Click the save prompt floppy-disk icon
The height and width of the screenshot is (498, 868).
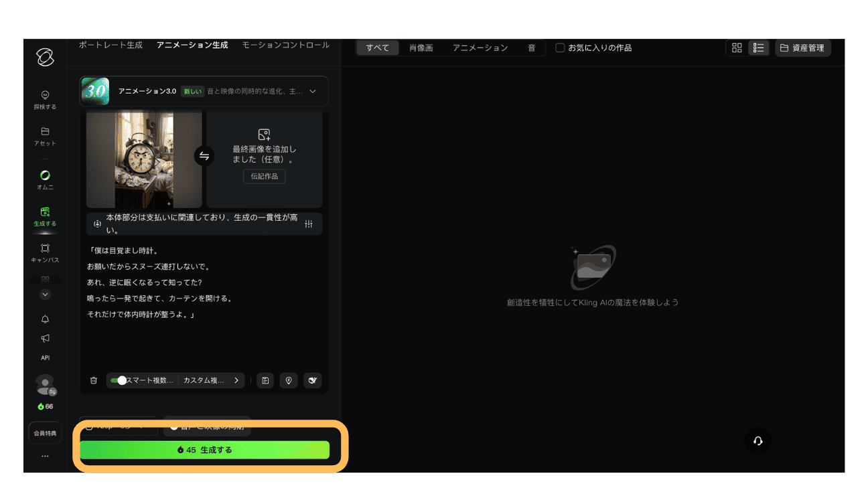point(266,380)
